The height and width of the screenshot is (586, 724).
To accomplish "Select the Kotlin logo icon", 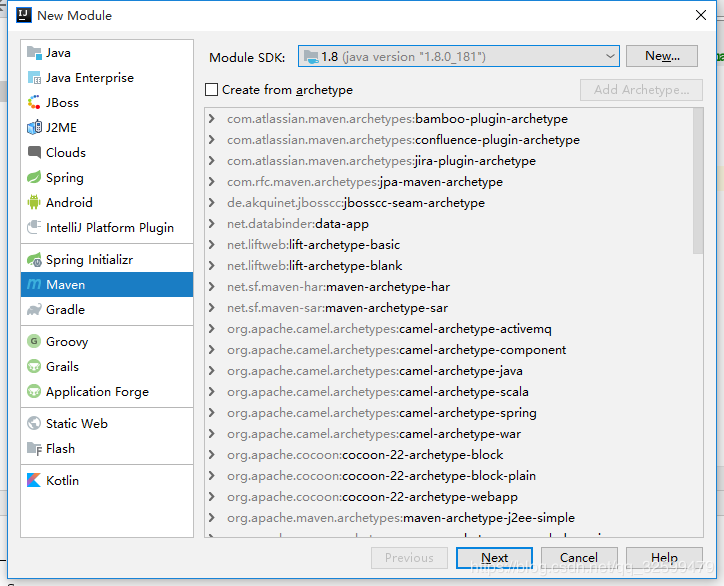I will click(x=34, y=481).
